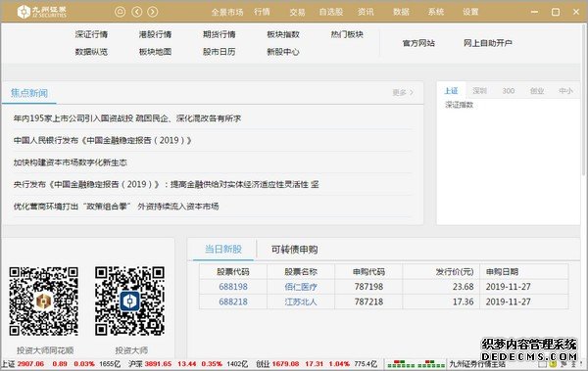Screen dimensions: 588x371
Task: Click subscription code 787198
Action: click(368, 287)
